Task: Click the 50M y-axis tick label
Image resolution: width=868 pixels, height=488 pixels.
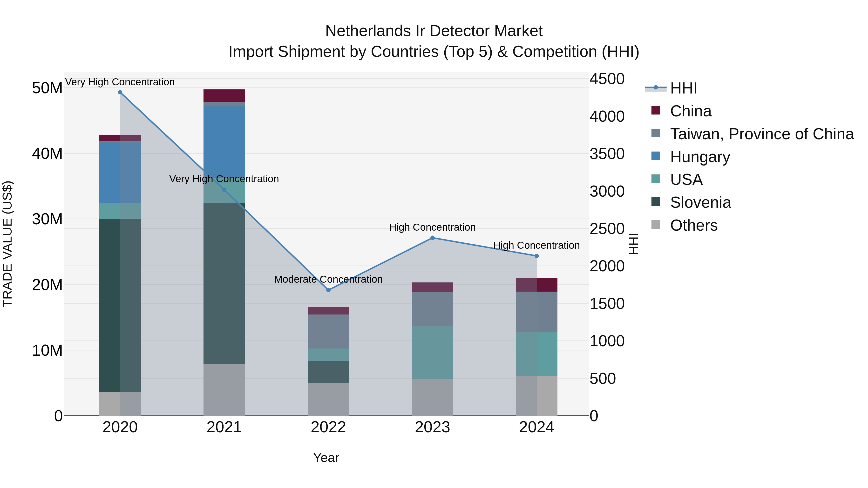Action: 47,88
